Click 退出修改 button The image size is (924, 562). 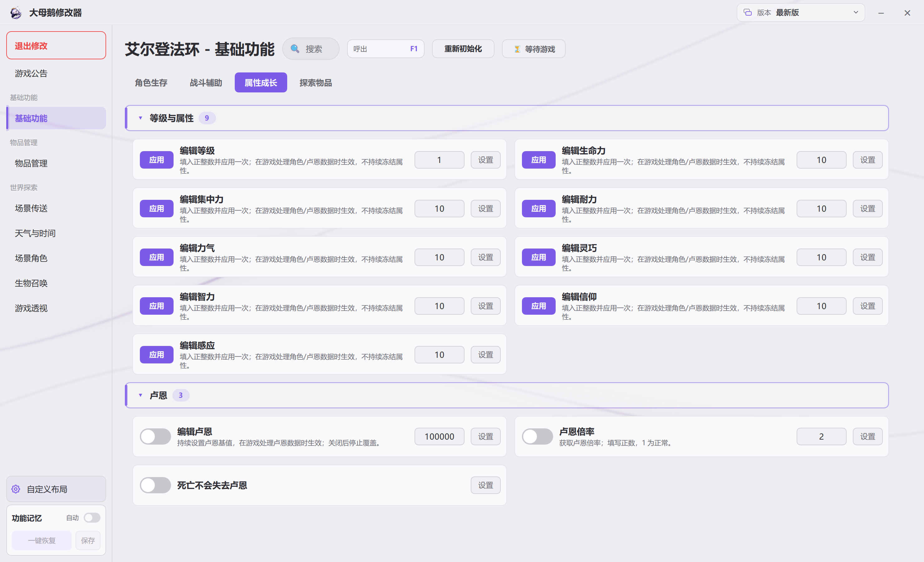[x=56, y=45]
